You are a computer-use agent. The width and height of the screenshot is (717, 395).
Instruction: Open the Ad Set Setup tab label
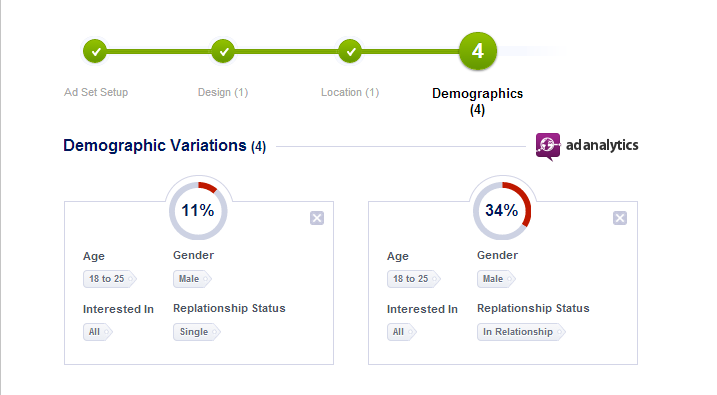point(96,92)
